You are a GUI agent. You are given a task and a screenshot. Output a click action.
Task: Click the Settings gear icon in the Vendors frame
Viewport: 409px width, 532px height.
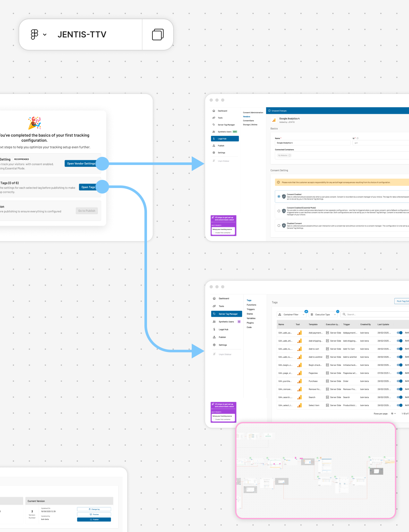click(214, 153)
